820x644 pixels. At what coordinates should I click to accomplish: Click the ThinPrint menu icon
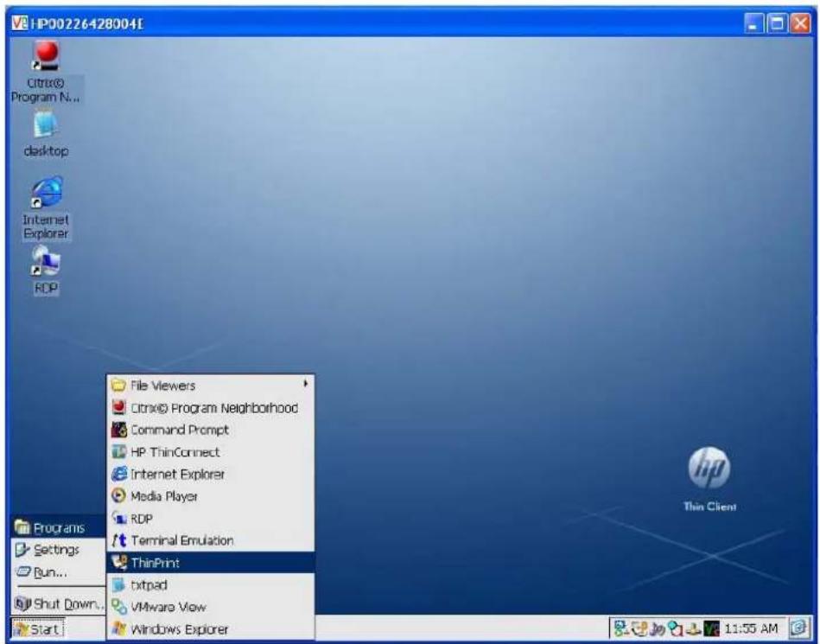[119, 563]
